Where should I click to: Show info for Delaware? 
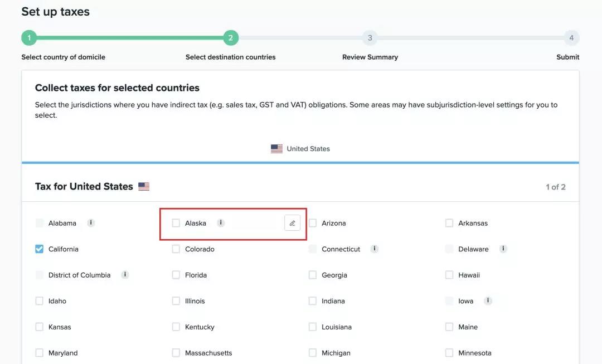point(503,249)
